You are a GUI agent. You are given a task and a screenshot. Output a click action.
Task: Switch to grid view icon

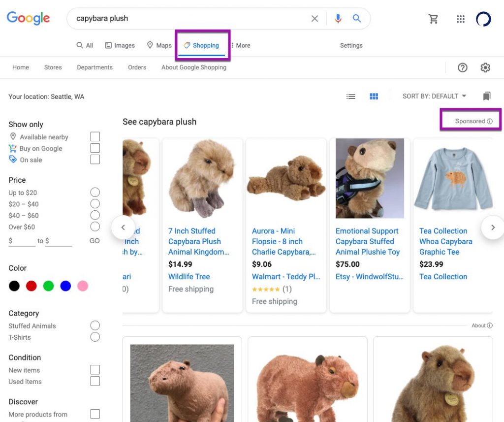pyautogui.click(x=374, y=96)
